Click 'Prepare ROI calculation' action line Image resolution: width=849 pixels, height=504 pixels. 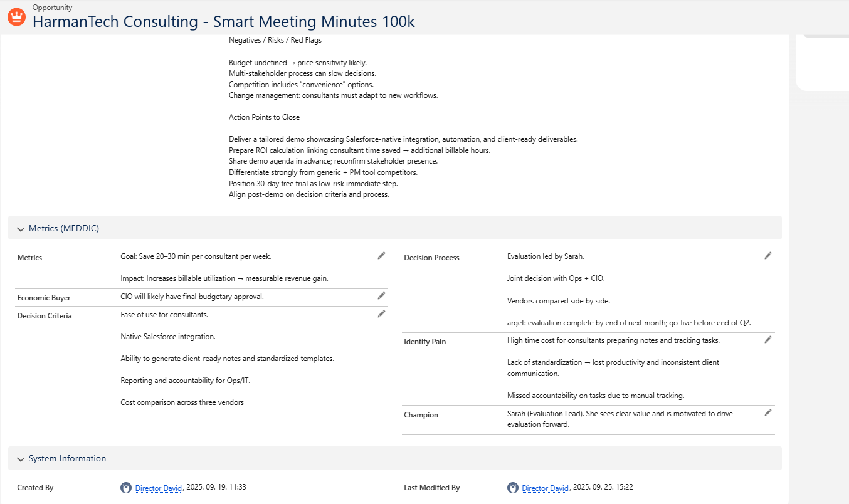pos(359,150)
